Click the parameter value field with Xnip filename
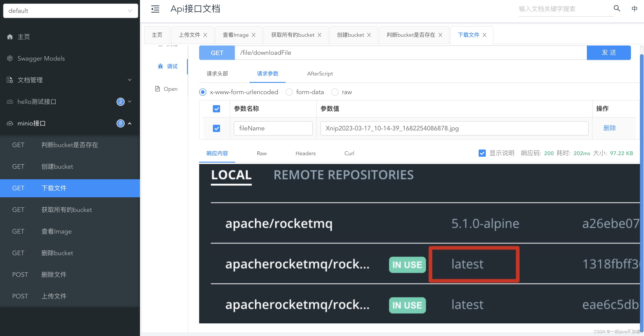The height and width of the screenshot is (336, 644). coord(454,128)
